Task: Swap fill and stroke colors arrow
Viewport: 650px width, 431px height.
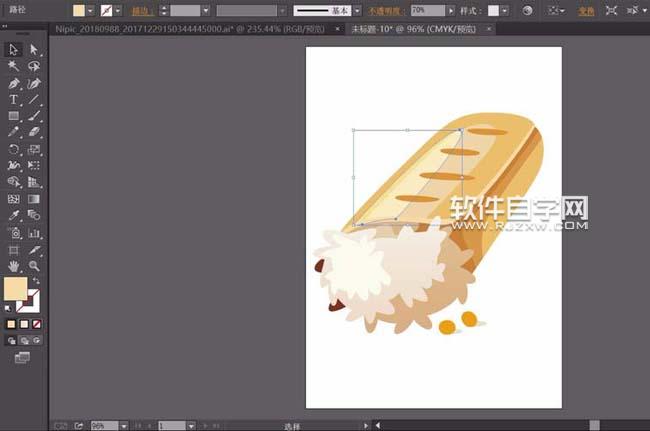Action: [36, 281]
